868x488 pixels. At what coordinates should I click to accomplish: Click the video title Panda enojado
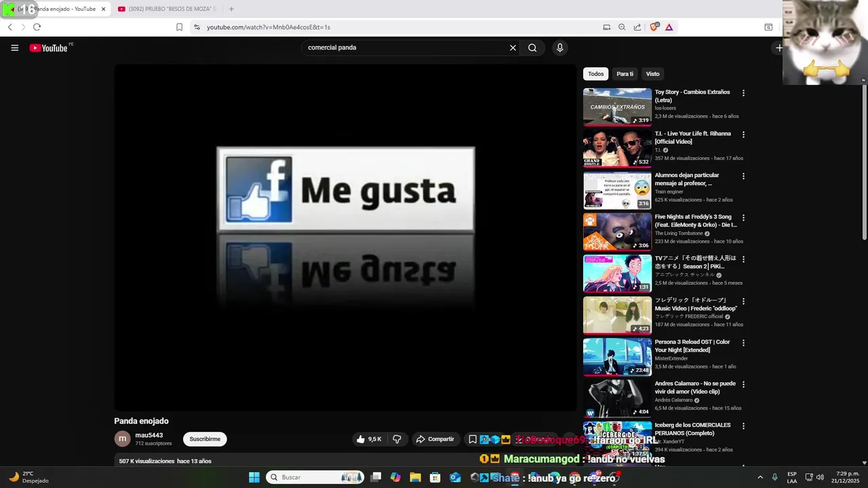(141, 421)
